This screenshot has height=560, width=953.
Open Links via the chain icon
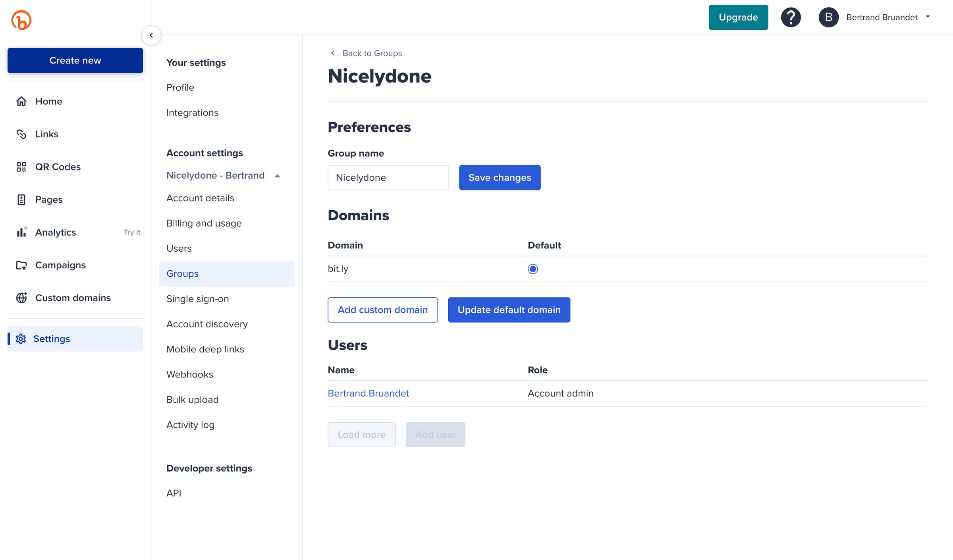21,134
